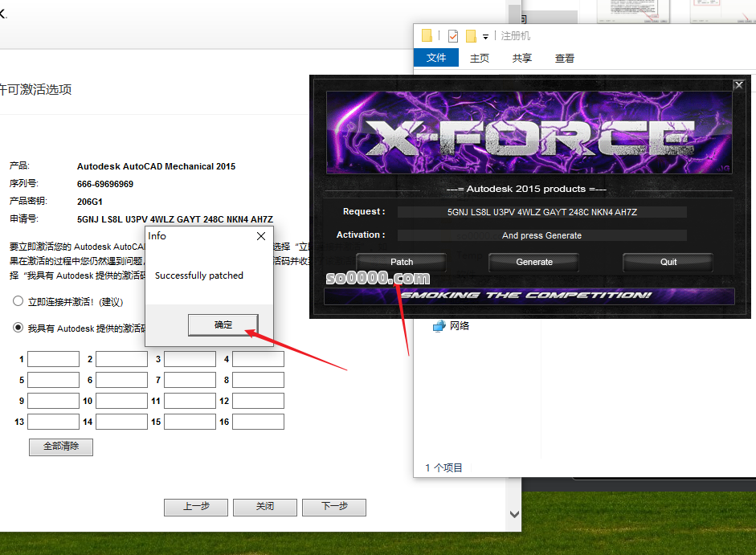This screenshot has width=756, height=555.
Task: Select '我具有 Autodesk 提供的激活码' radio option
Action: [18, 328]
